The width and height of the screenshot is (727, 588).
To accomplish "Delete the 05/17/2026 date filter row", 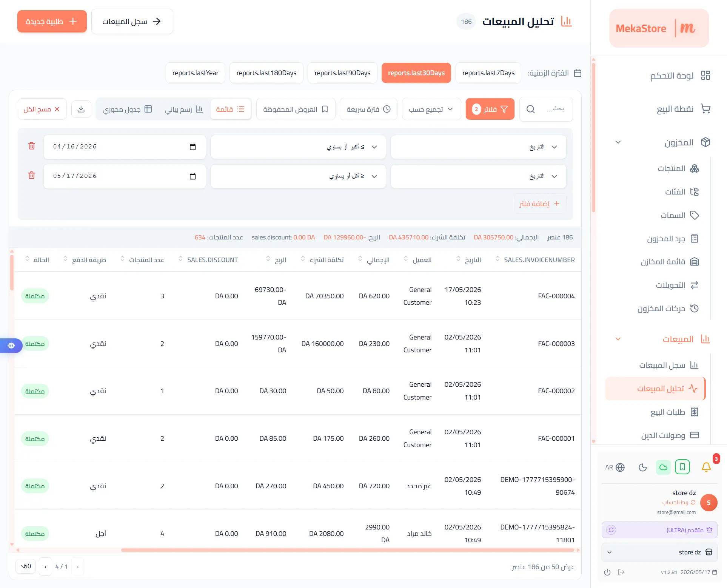I will (32, 175).
